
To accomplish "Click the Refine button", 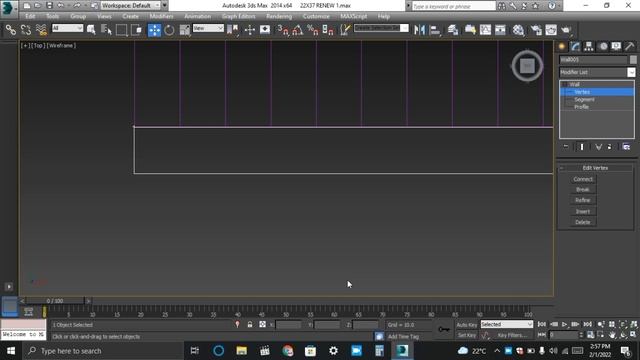I will [583, 200].
